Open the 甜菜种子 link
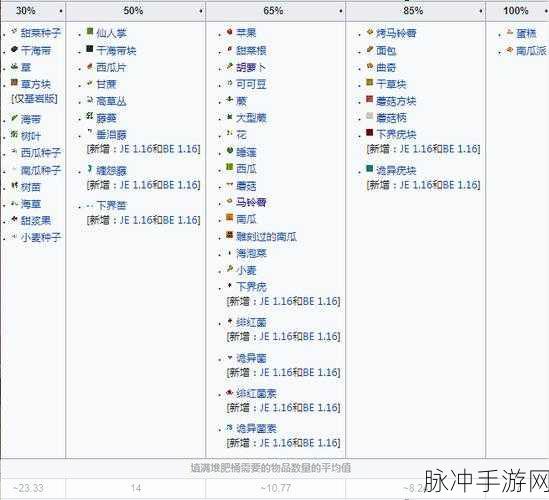Screen dimensions: 549x500 [41, 33]
